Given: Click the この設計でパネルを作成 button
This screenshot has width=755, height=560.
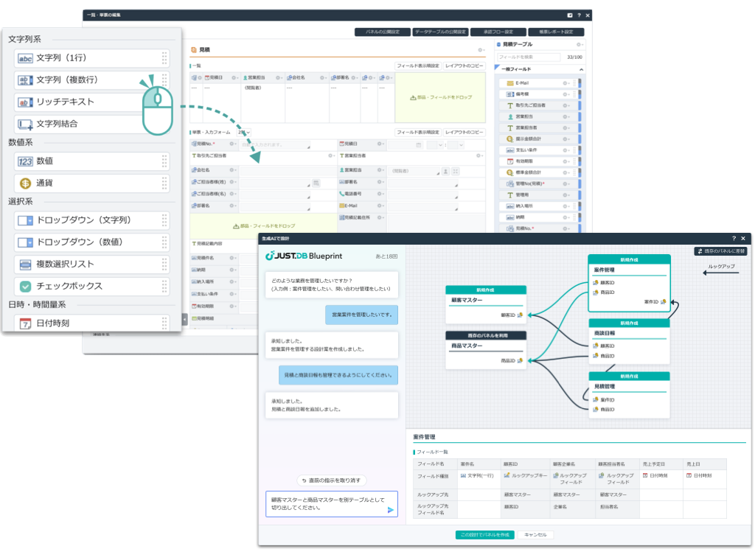Looking at the screenshot, I should point(484,535).
